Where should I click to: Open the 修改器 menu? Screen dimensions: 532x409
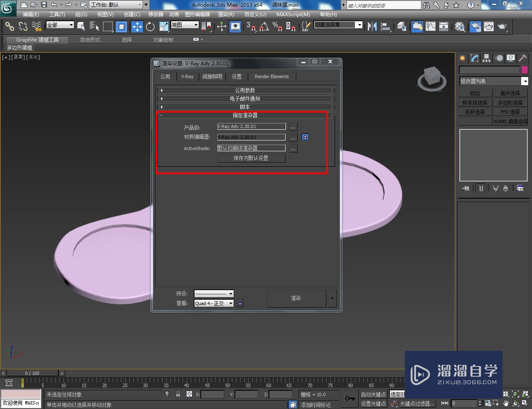pyautogui.click(x=156, y=14)
